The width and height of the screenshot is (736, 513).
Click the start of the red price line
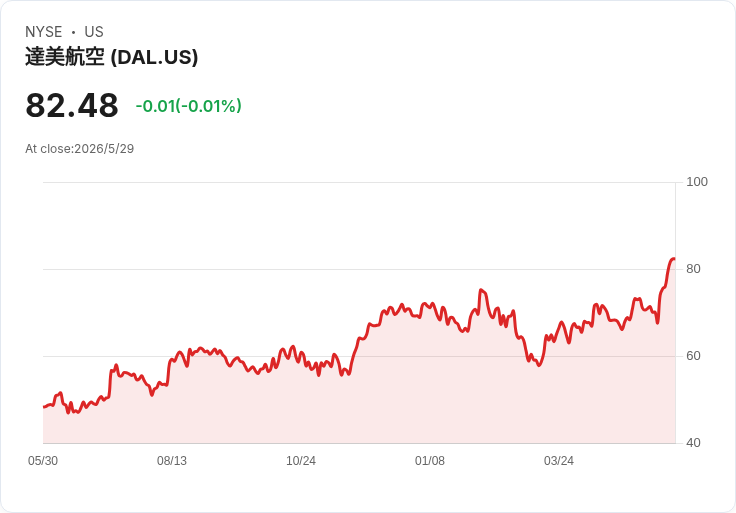44,407
